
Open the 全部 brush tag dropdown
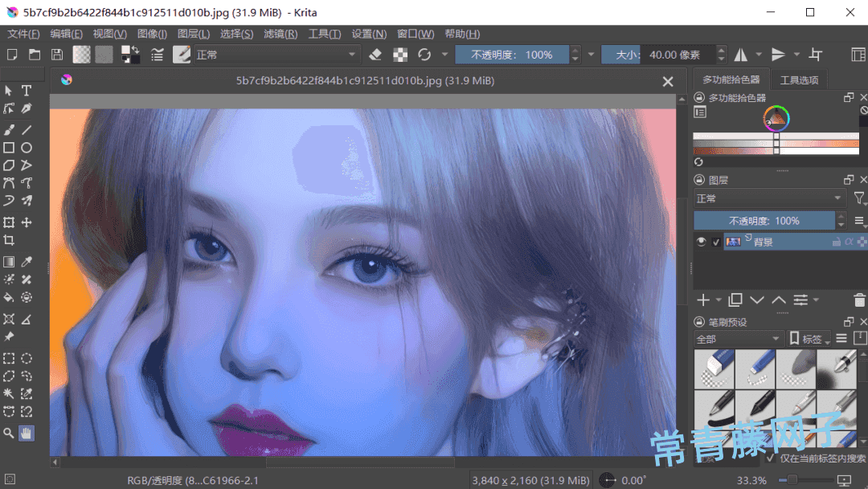(x=738, y=339)
